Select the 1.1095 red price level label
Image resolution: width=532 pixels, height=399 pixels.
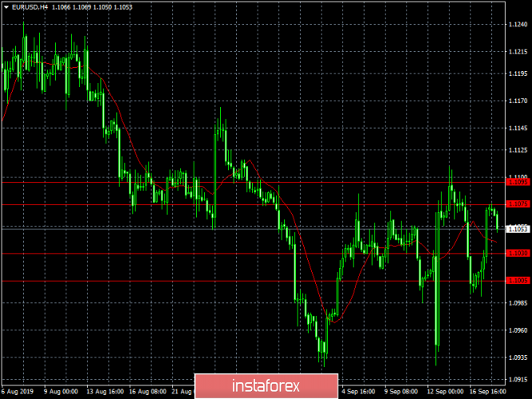point(518,182)
